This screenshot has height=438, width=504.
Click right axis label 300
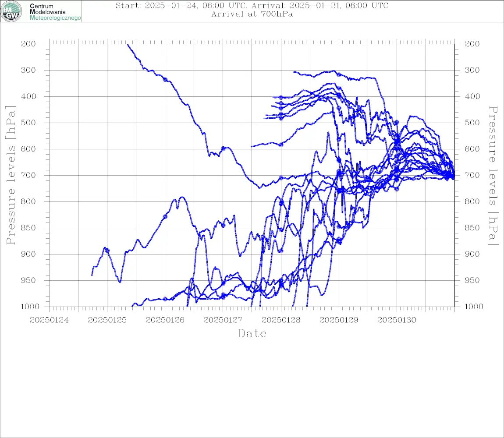[x=472, y=70]
